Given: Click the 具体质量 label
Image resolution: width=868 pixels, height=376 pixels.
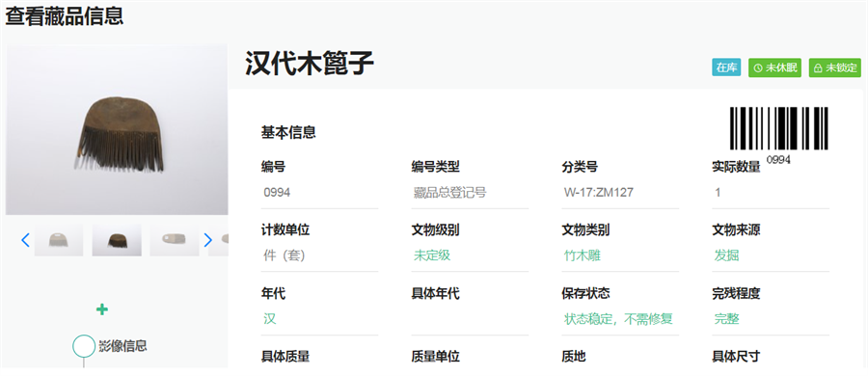Looking at the screenshot, I should pyautogui.click(x=285, y=357).
